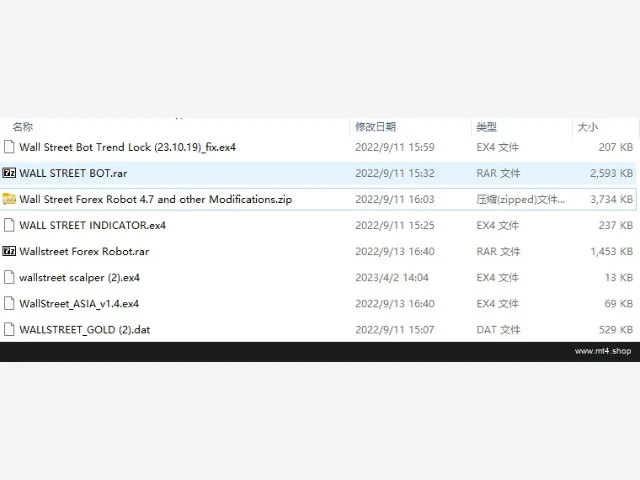Click the zip folder icon of Wall Street Forex Robot 4.7
Viewport: 640px width, 480px height.
[x=9, y=199]
